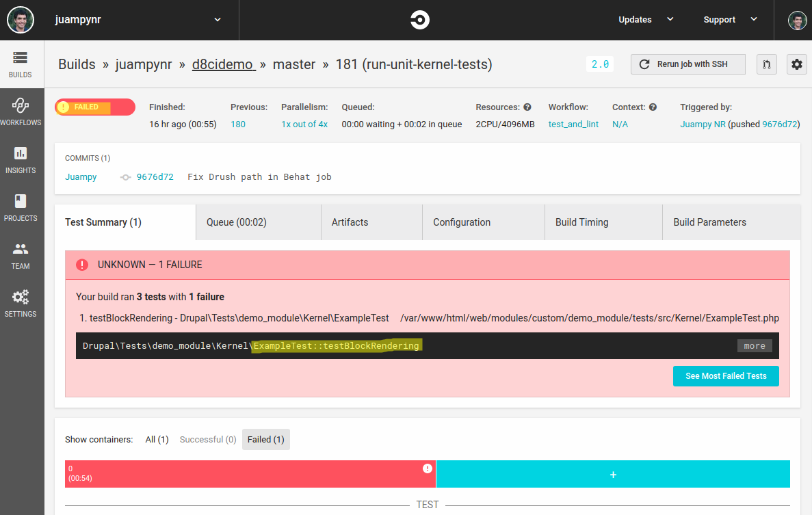
Task: Open job settings via the gear icon
Action: pos(796,64)
